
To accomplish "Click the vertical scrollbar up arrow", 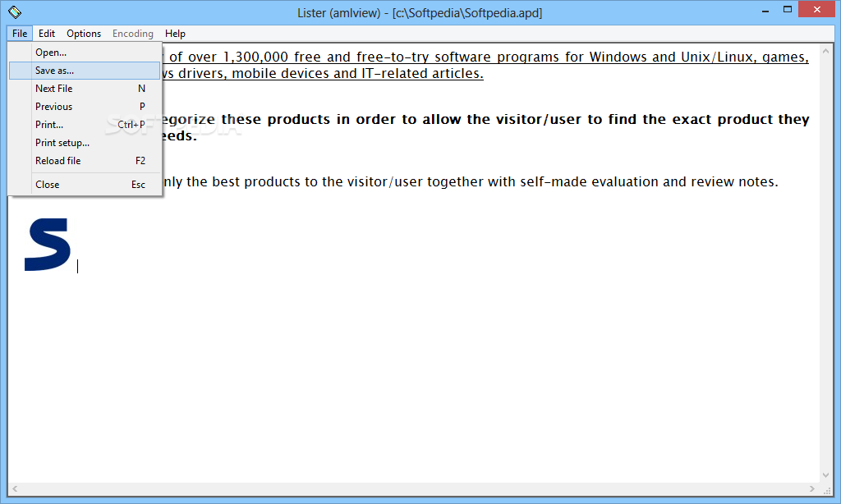I will 825,52.
